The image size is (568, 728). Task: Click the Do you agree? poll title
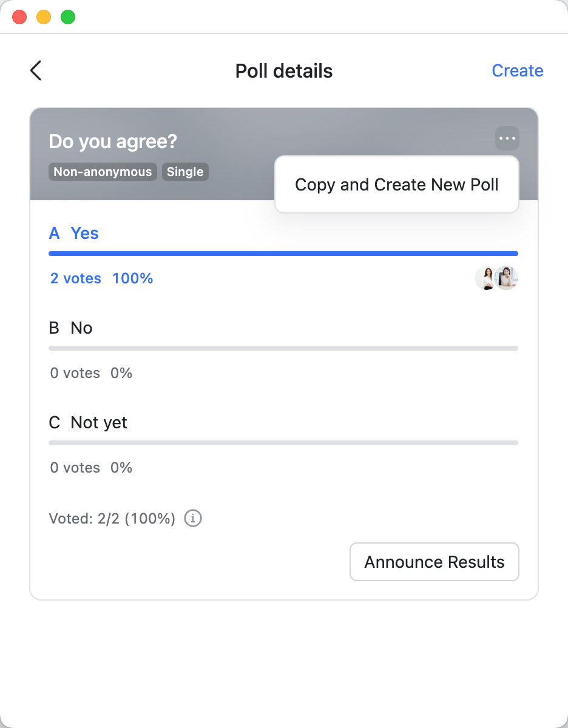tap(113, 142)
